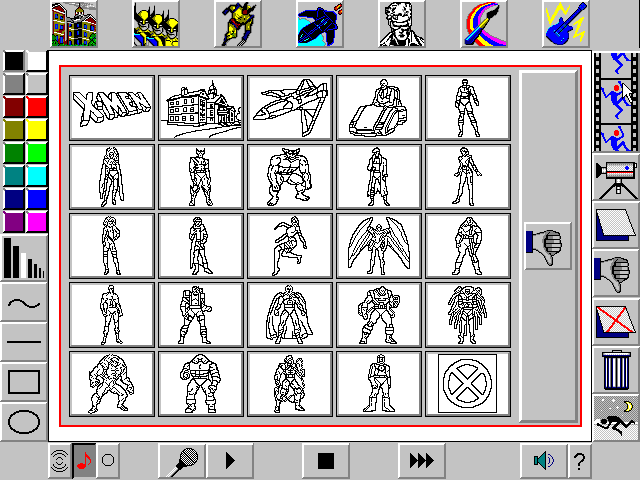
Task: Select the three Wolverines icon
Action: click(156, 24)
